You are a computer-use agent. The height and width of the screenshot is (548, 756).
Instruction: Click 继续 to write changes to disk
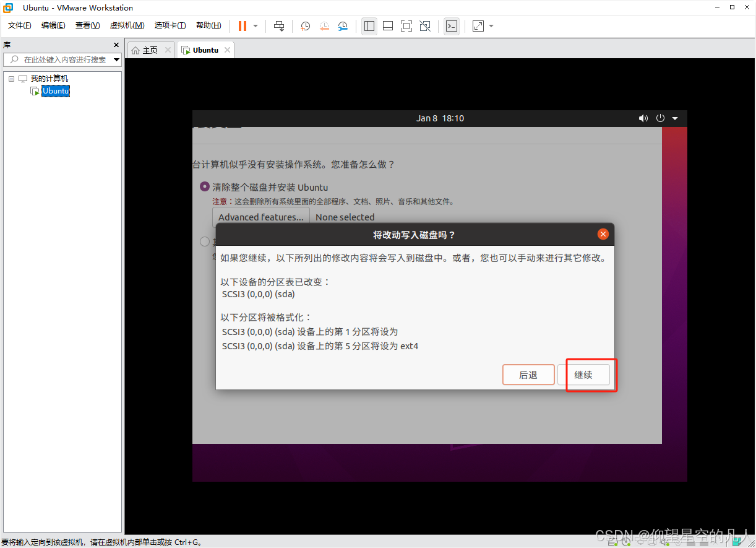tap(583, 375)
